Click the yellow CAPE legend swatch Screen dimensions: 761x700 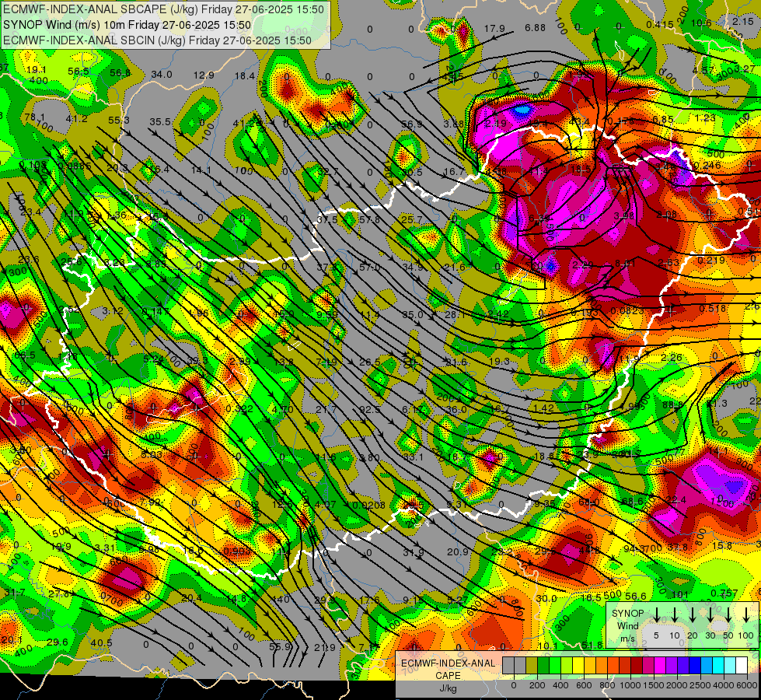[x=578, y=666]
